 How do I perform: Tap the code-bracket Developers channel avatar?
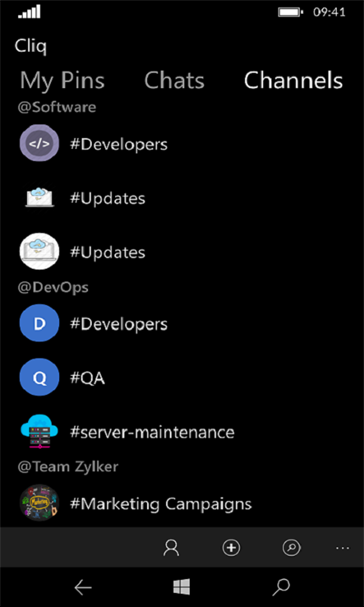(x=39, y=143)
